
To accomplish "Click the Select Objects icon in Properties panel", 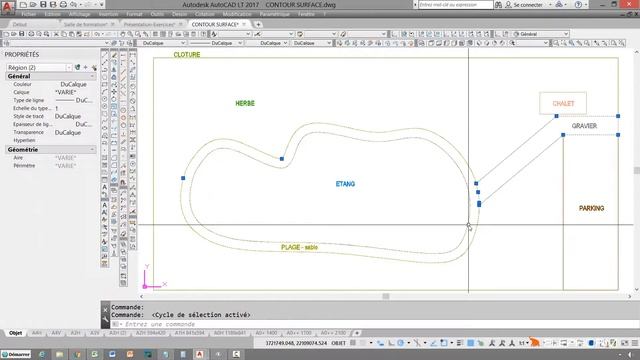I will pos(86,67).
